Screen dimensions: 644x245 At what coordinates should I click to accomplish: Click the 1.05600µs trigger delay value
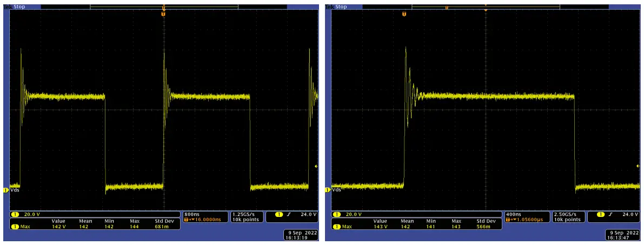click(x=527, y=220)
